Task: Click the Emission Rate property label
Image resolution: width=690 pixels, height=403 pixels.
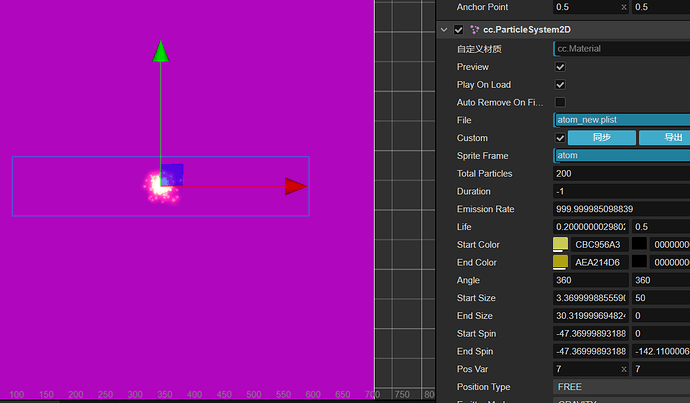Action: (x=485, y=209)
